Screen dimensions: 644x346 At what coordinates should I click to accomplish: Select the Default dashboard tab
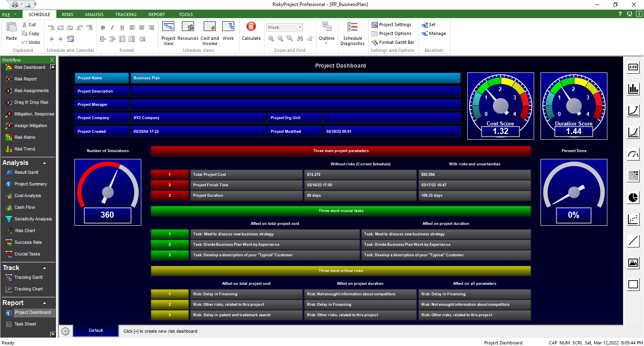[96, 331]
